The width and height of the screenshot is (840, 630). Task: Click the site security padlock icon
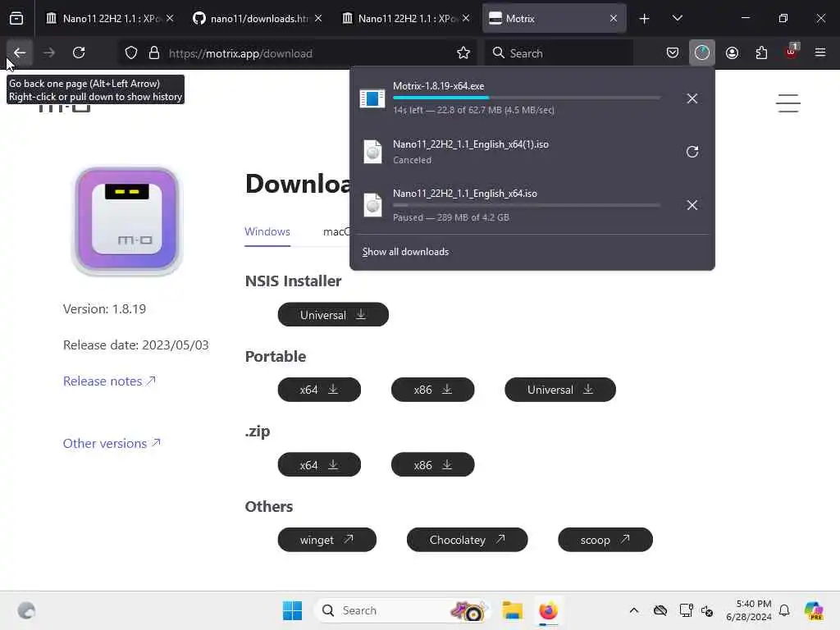coord(154,53)
